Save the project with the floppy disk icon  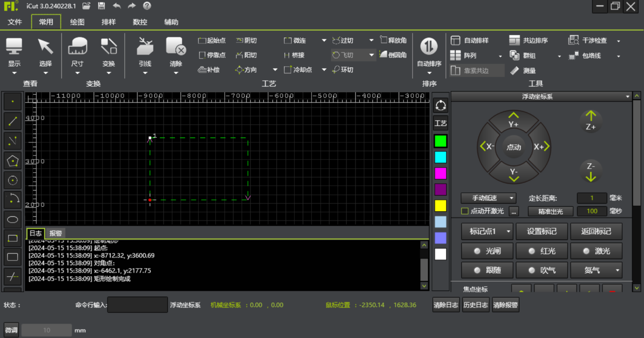point(101,6)
